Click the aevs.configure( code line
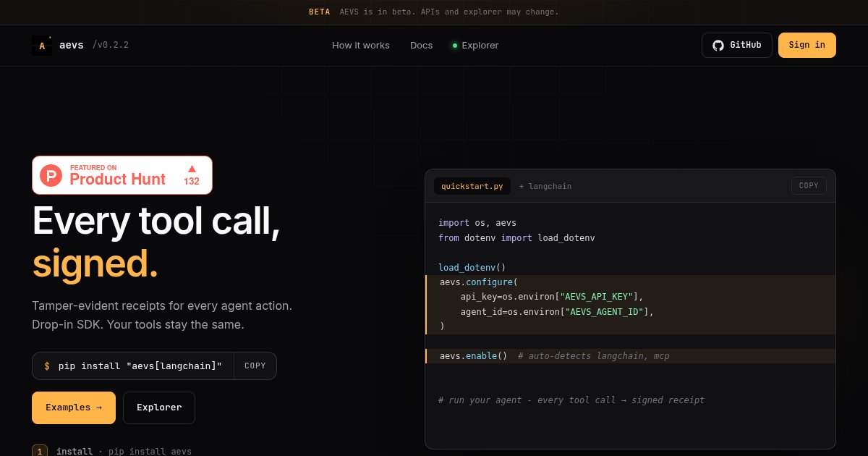This screenshot has height=456, width=868. 479,282
